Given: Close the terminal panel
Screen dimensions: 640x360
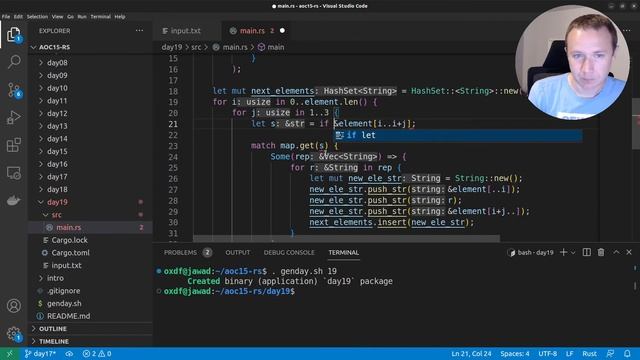Looking at the screenshot, I should click(x=629, y=252).
